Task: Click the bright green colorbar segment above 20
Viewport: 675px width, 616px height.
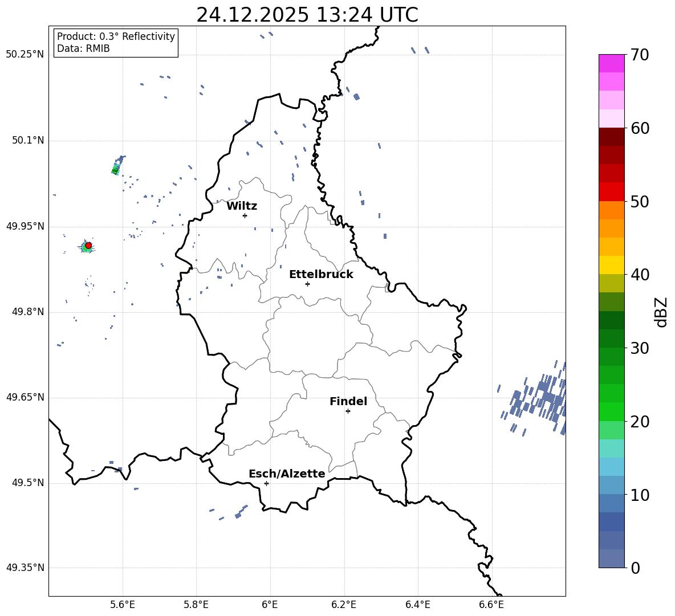Action: [611, 411]
